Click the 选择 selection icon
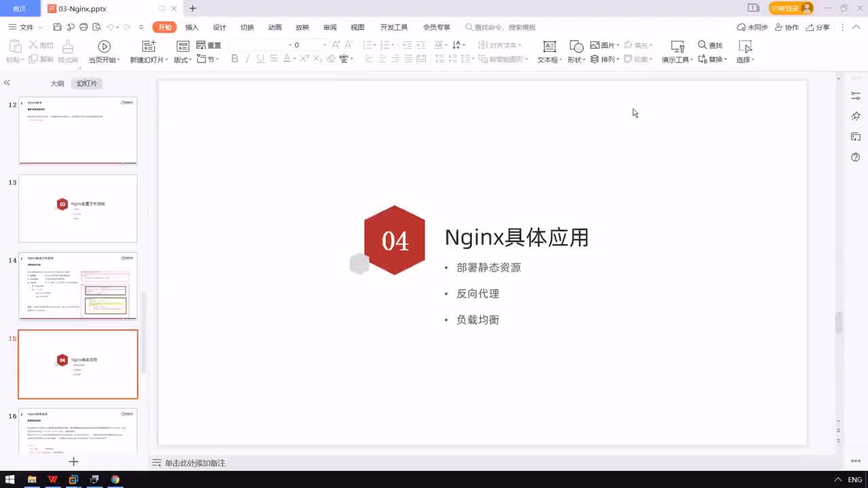The height and width of the screenshot is (488, 868). point(745,46)
